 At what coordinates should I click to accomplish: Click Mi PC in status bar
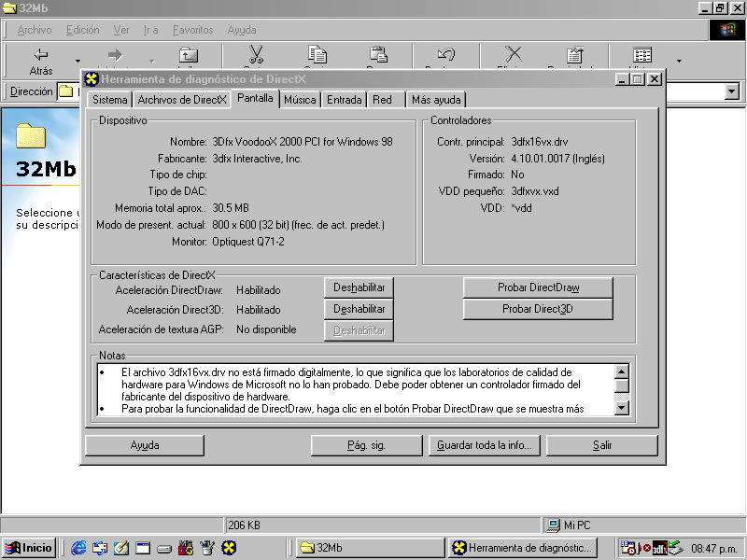pyautogui.click(x=569, y=525)
